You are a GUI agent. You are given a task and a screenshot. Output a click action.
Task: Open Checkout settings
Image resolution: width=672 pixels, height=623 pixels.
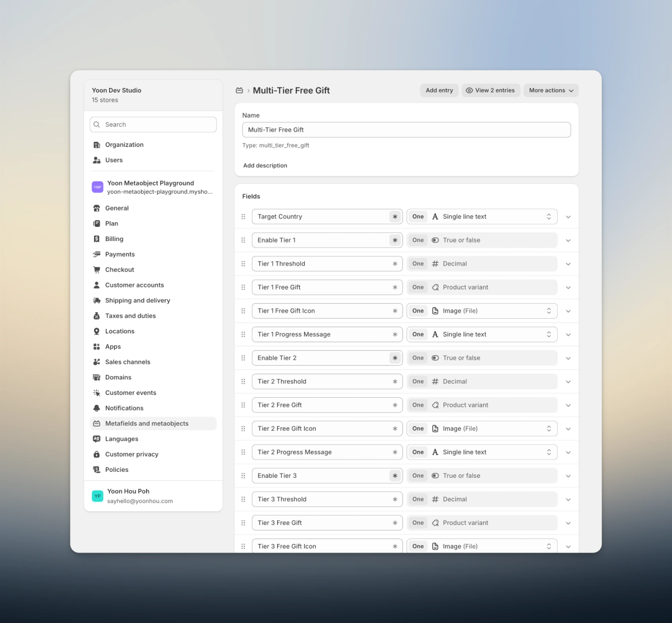[153, 269]
